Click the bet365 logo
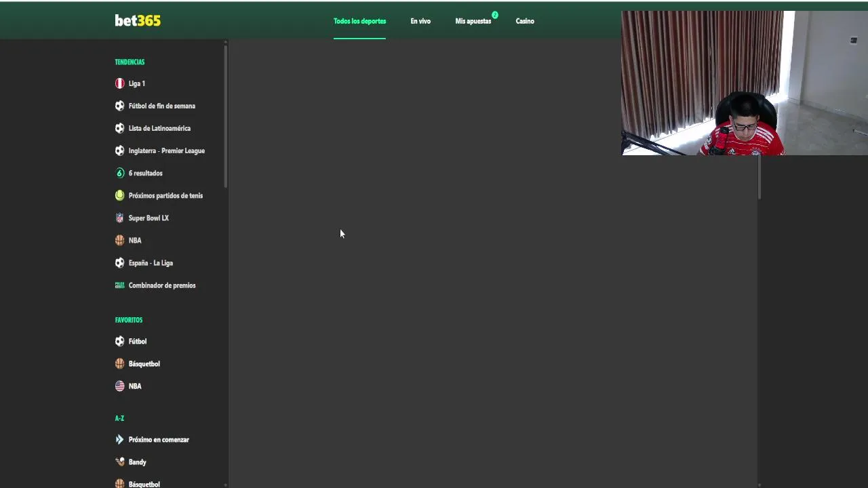 pos(138,20)
